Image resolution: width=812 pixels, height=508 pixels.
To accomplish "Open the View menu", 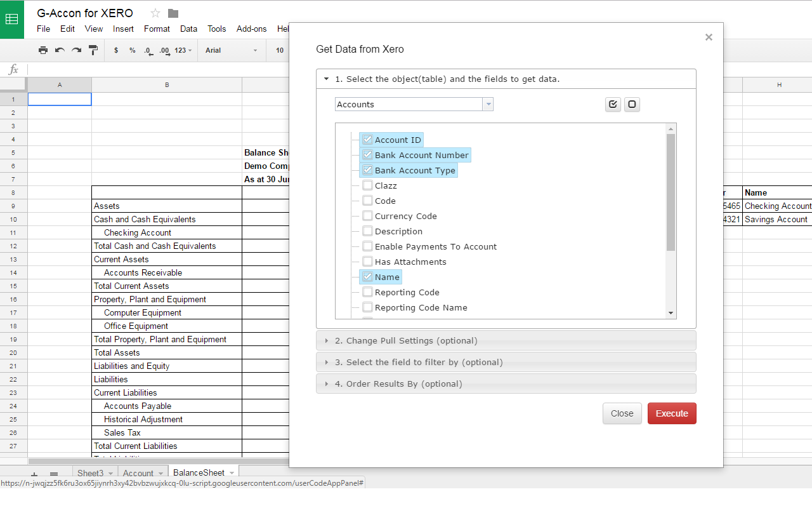I will [x=94, y=29].
